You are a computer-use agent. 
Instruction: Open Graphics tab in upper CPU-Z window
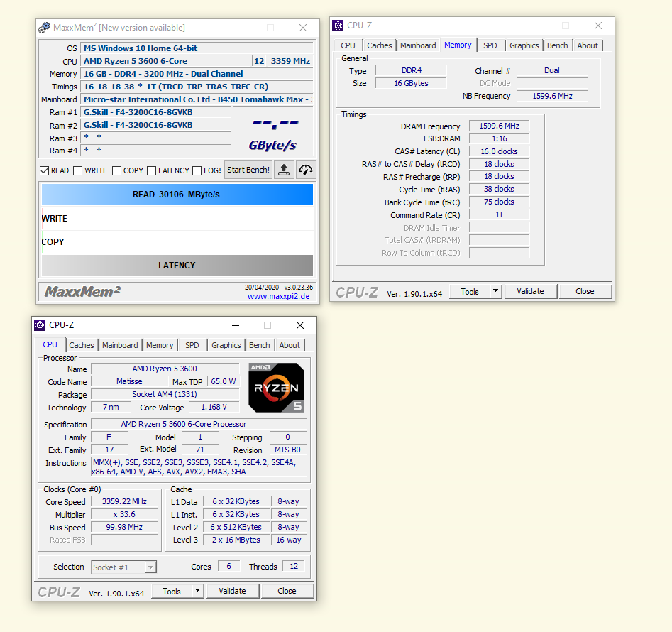tap(524, 45)
